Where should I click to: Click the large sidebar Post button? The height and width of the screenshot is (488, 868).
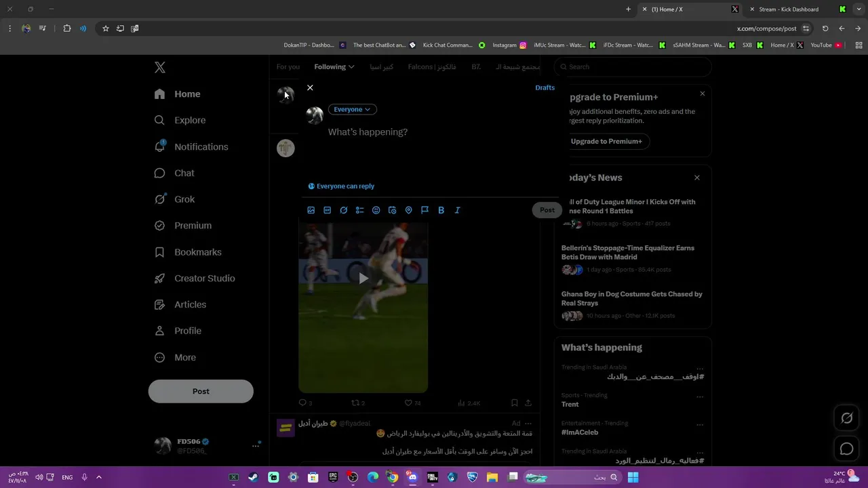click(201, 391)
